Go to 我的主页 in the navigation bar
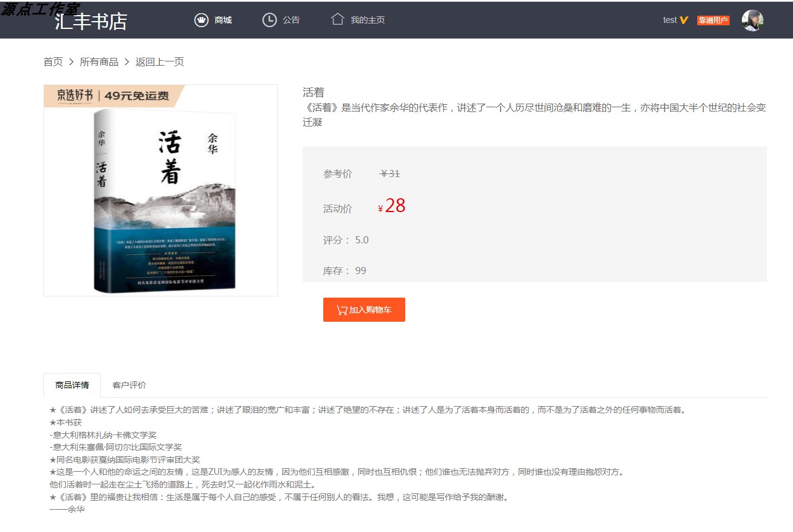 pyautogui.click(x=368, y=20)
